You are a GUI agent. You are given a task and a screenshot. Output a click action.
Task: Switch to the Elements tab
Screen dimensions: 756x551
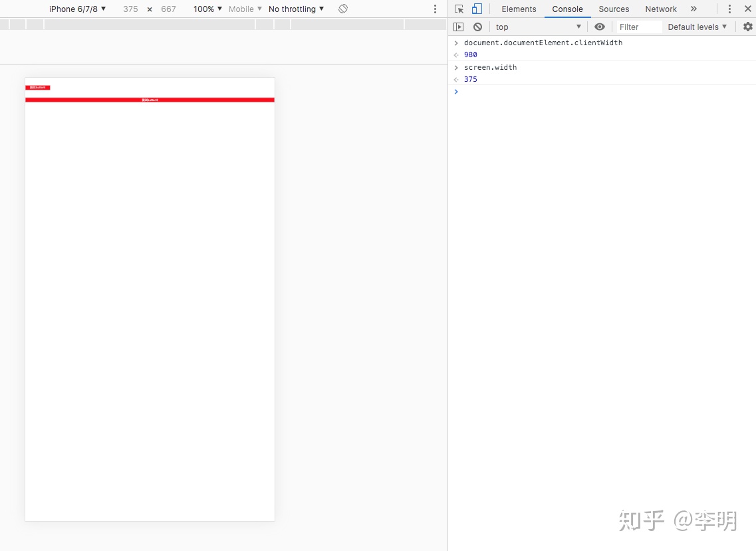(x=519, y=9)
